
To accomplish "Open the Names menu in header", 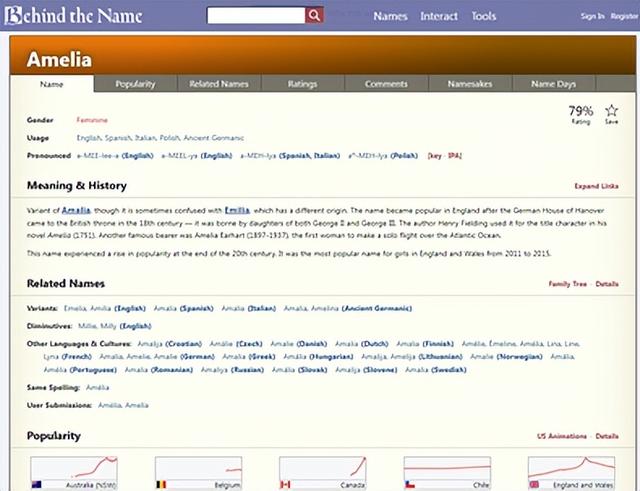I will click(389, 16).
